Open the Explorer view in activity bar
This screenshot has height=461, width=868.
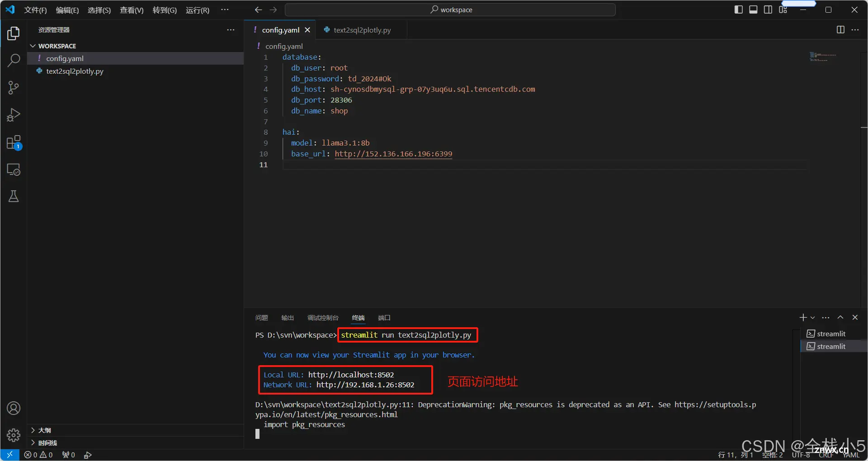14,33
